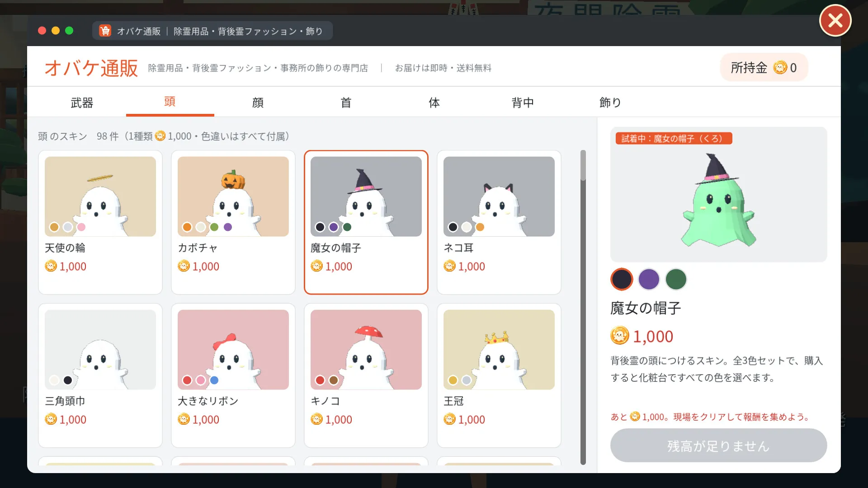The width and height of the screenshot is (868, 488).
Task: Close the shop with the red X button
Action: click(x=835, y=20)
